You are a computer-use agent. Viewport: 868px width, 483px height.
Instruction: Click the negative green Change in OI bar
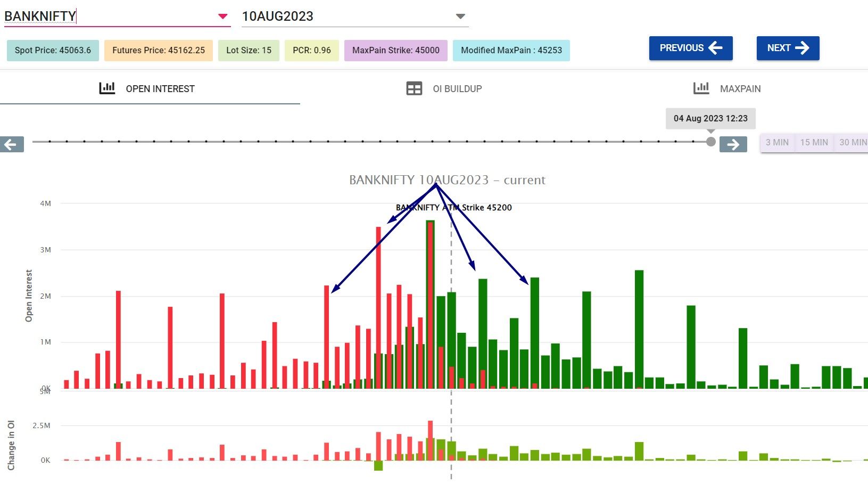tap(378, 465)
